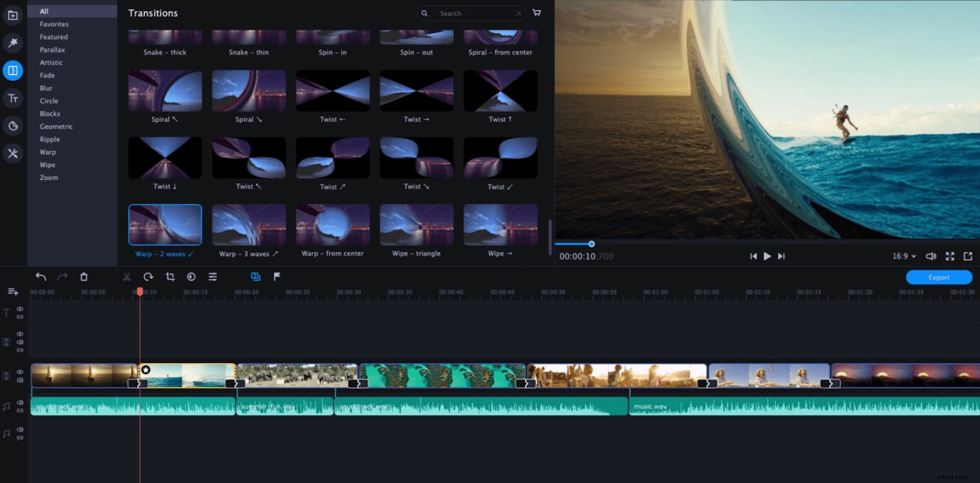The height and width of the screenshot is (483, 980).
Task: Toggle visibility of the titles track
Action: pos(20,309)
